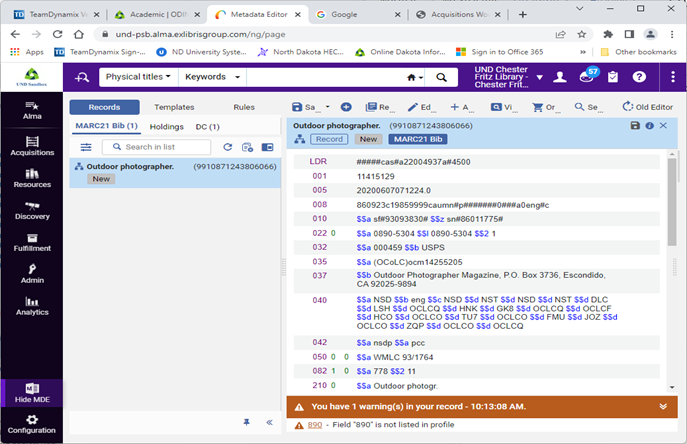The image size is (687, 444).
Task: Switch to the Google browser tab
Action: coord(358,14)
